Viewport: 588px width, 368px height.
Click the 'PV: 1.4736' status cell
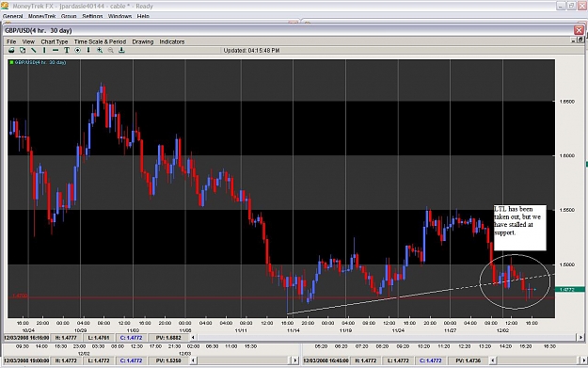[468, 360]
